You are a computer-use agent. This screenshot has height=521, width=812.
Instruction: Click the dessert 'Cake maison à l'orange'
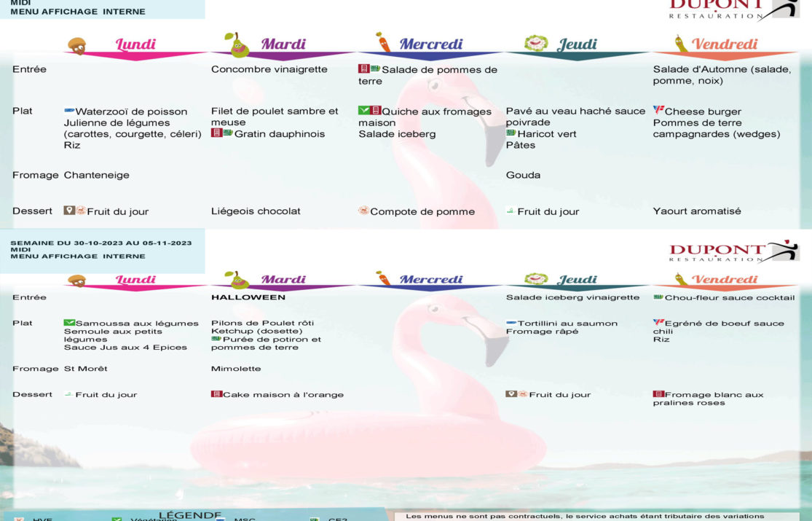(283, 394)
